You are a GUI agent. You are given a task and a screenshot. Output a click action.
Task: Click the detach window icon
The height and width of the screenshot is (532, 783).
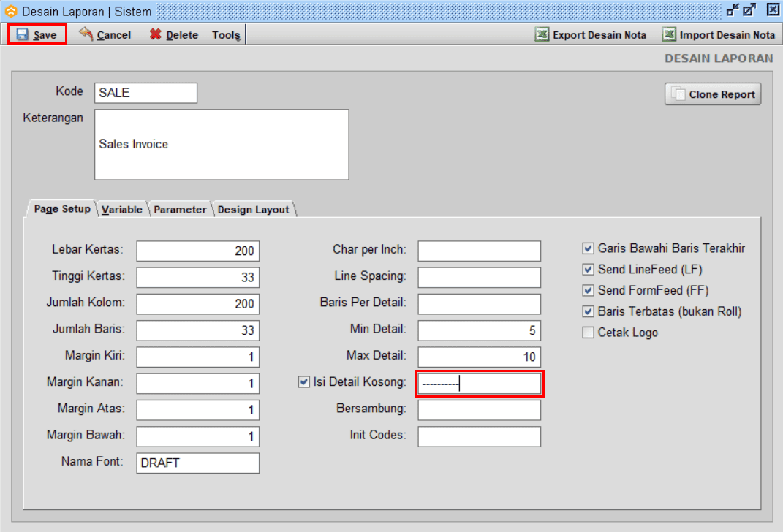pos(733,9)
